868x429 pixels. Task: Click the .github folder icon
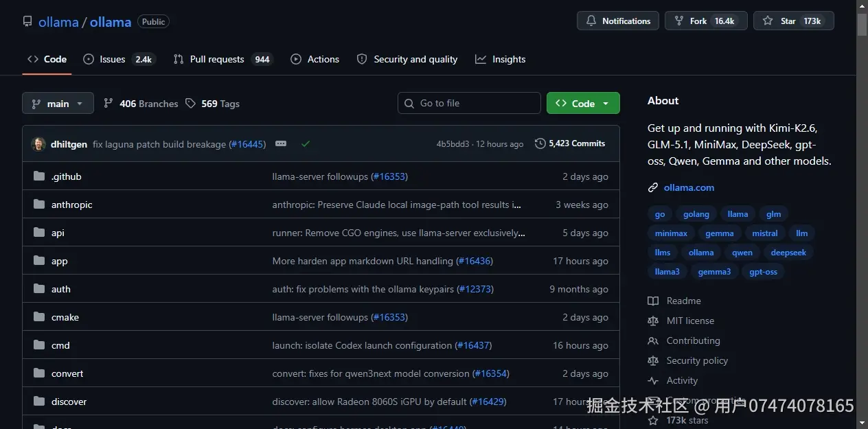[39, 176]
